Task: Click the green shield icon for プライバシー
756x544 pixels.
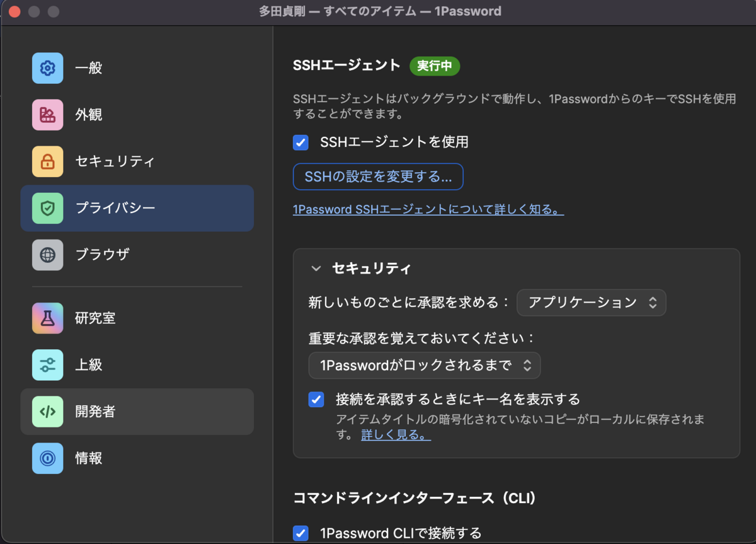Action: 47,208
